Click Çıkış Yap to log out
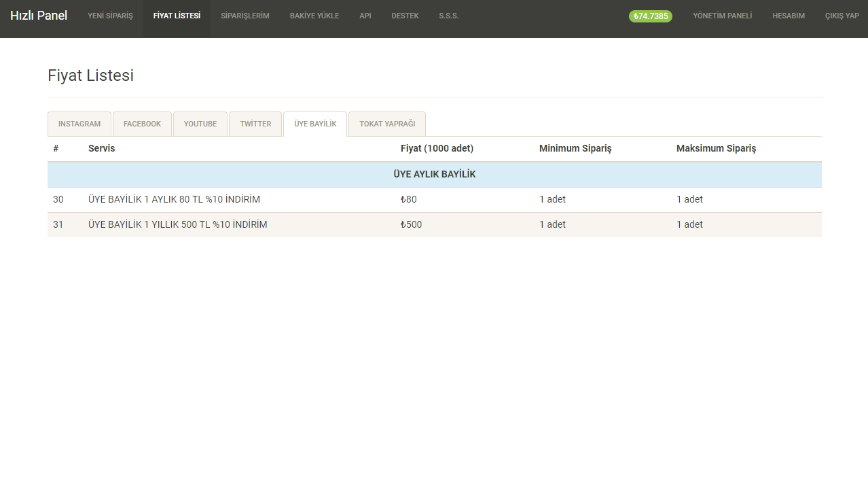Viewport: 868px width, 482px height. [842, 16]
